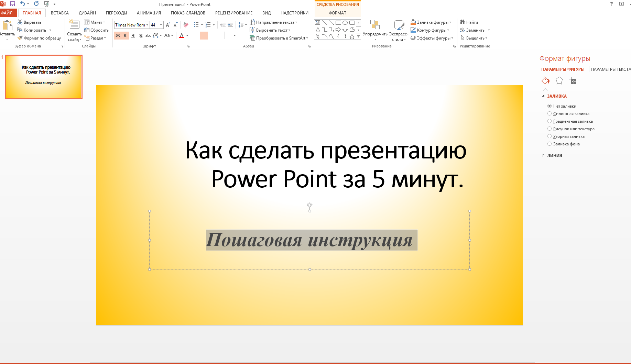631x364 pixels.
Task: Open Заливка и границы fill bucket tab
Action: (545, 81)
